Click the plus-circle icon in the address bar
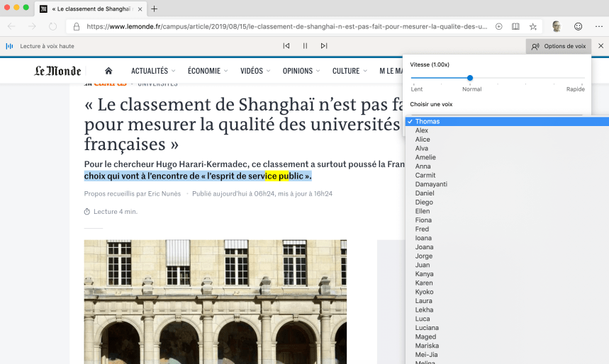This screenshot has height=364, width=609. pos(498,26)
